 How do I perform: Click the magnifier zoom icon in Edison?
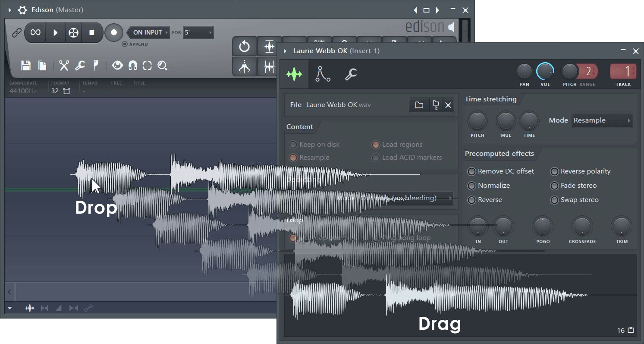(x=162, y=66)
